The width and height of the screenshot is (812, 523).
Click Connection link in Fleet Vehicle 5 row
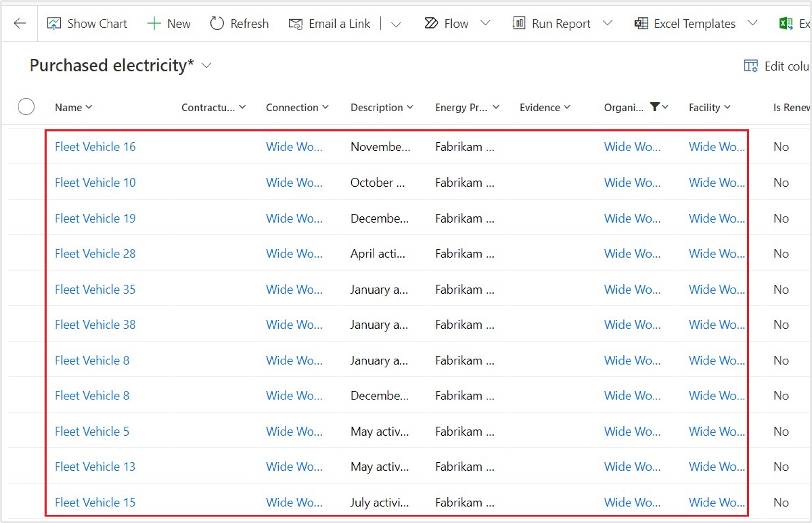[x=294, y=431]
